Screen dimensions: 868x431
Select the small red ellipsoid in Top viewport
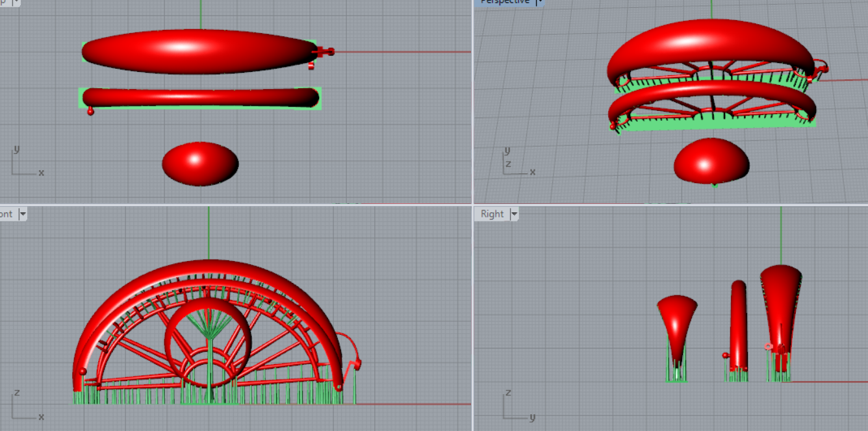pos(200,164)
